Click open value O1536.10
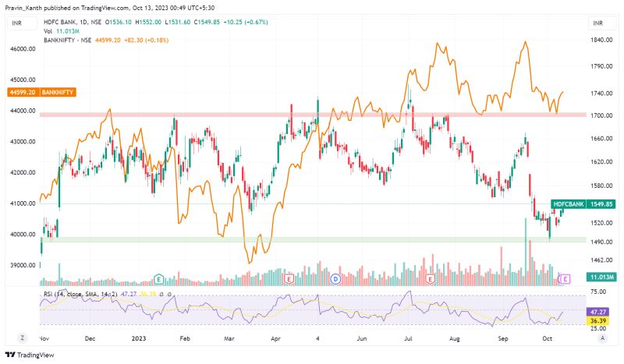This screenshot has height=364, width=624. (119, 23)
